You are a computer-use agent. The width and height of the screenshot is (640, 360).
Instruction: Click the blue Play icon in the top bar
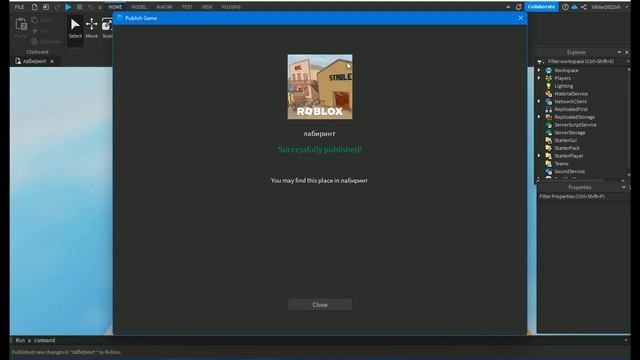point(68,7)
